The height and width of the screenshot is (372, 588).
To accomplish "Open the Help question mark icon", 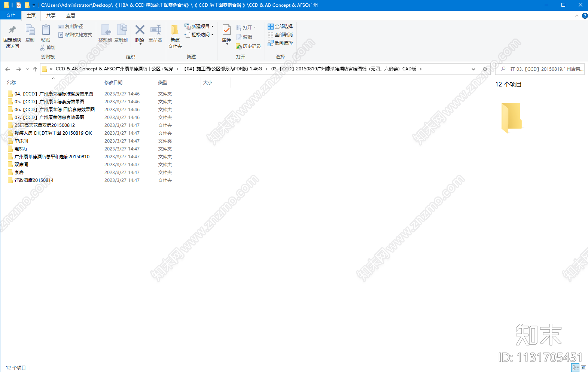I will (585, 16).
